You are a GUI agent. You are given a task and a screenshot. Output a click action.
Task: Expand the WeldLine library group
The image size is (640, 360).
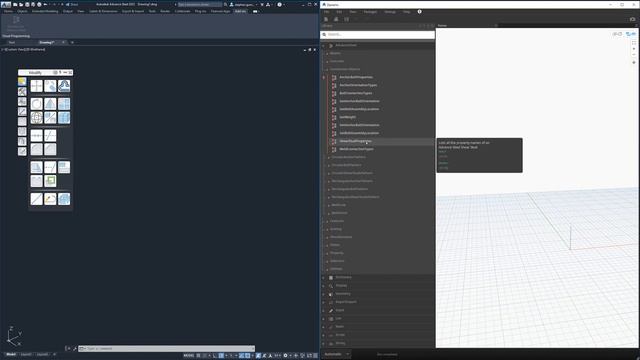338,205
